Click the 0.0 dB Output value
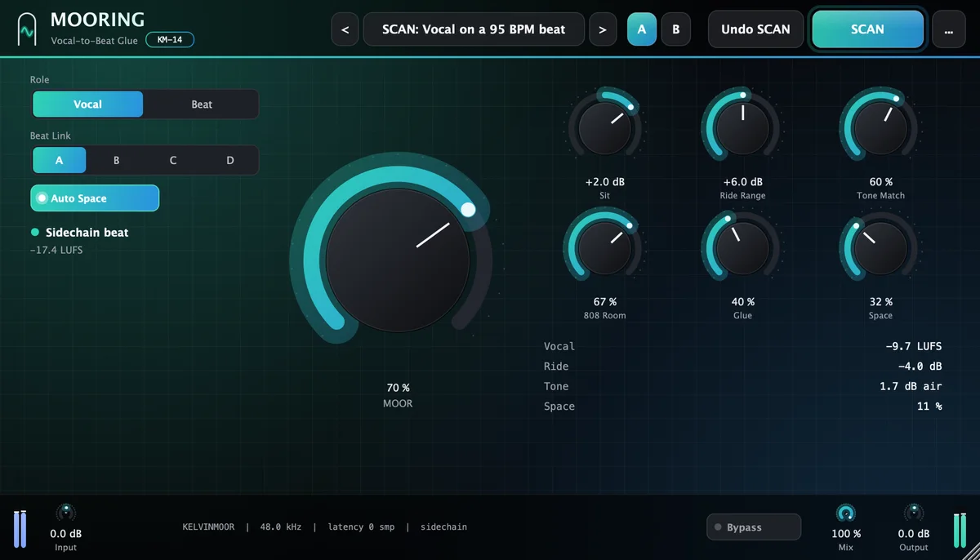 914,534
